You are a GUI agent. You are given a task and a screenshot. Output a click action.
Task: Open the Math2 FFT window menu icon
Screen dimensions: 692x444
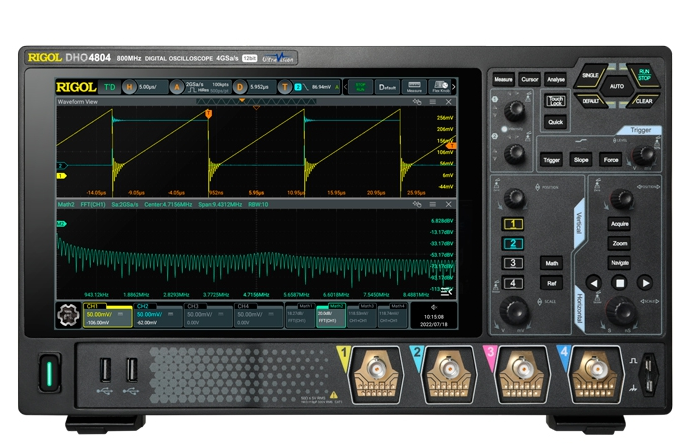click(x=433, y=204)
